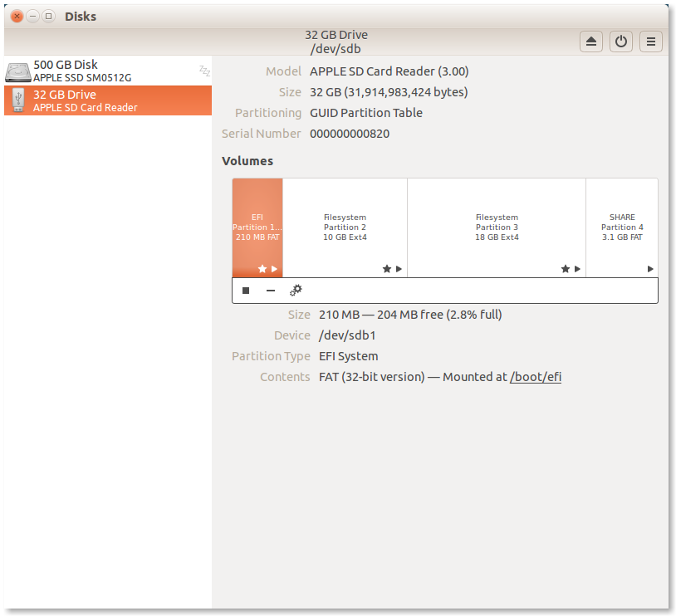This screenshot has width=676, height=616.
Task: Maximize the Disks window
Action: [x=49, y=16]
